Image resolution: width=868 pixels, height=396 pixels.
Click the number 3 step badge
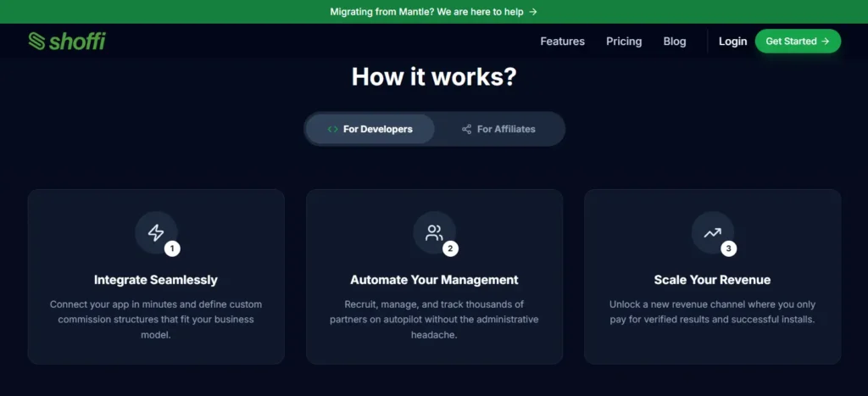tap(728, 248)
